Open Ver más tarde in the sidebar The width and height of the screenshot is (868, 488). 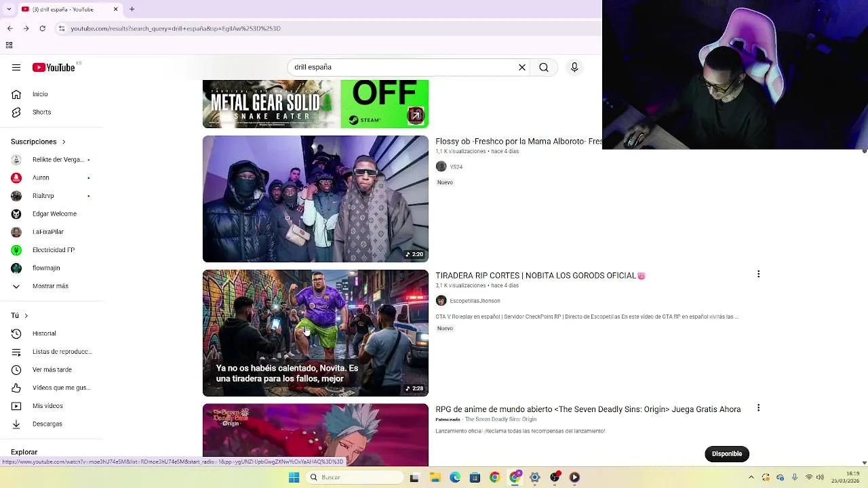tap(52, 370)
